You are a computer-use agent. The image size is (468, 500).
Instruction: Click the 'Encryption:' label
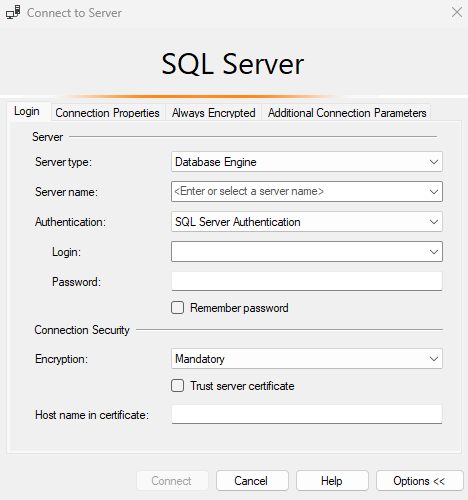pos(61,359)
